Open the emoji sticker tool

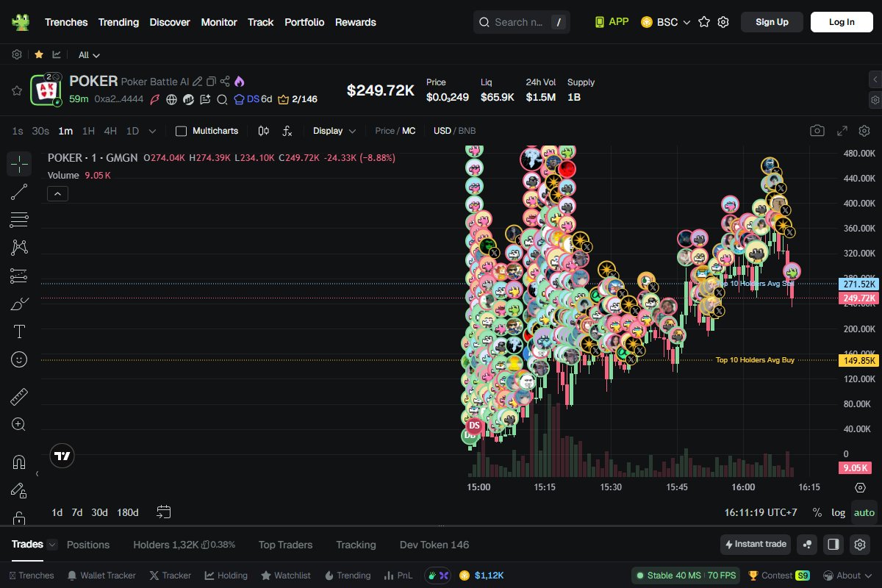(x=19, y=359)
